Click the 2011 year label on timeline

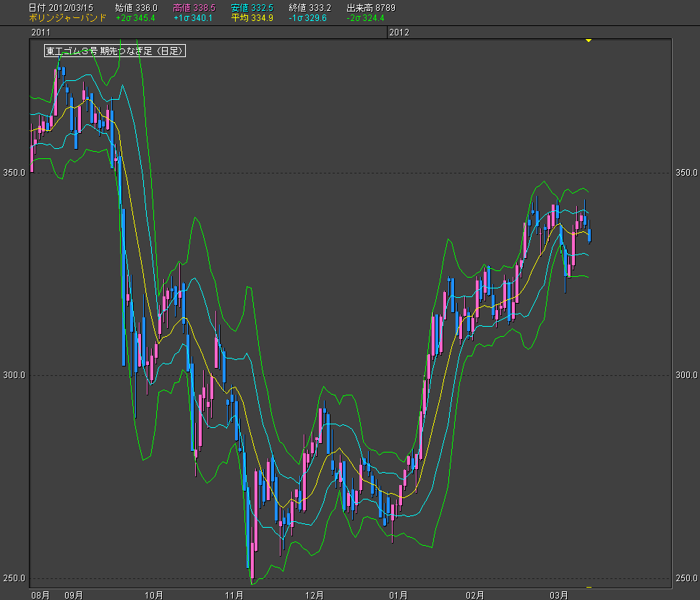pos(40,33)
